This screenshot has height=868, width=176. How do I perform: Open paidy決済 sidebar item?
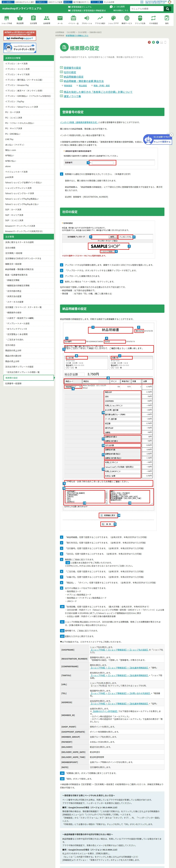pyautogui.click(x=29, y=177)
